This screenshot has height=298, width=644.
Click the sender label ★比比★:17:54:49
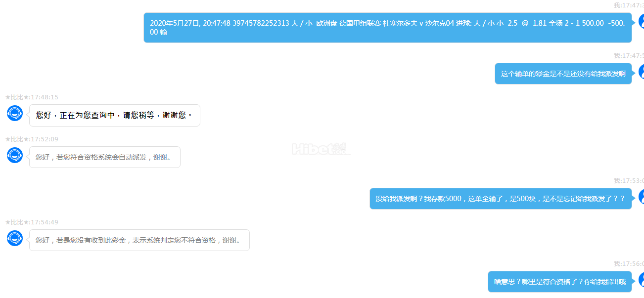[32, 222]
